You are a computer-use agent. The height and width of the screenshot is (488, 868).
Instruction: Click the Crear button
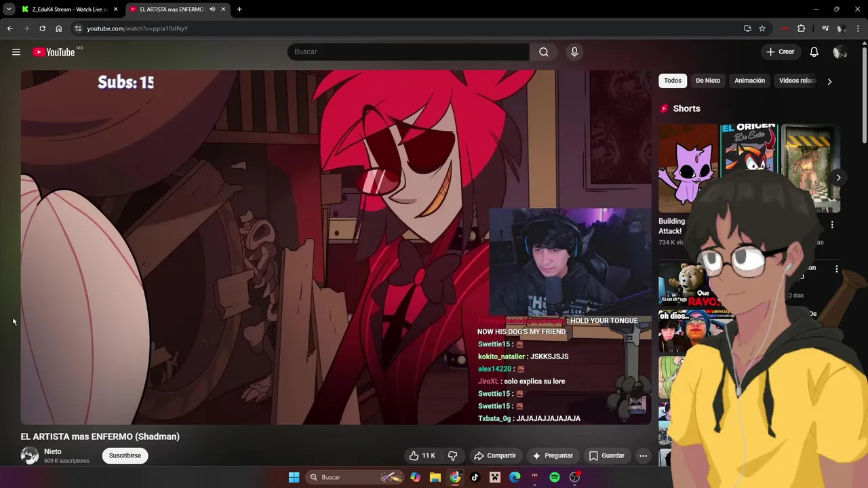tap(781, 52)
